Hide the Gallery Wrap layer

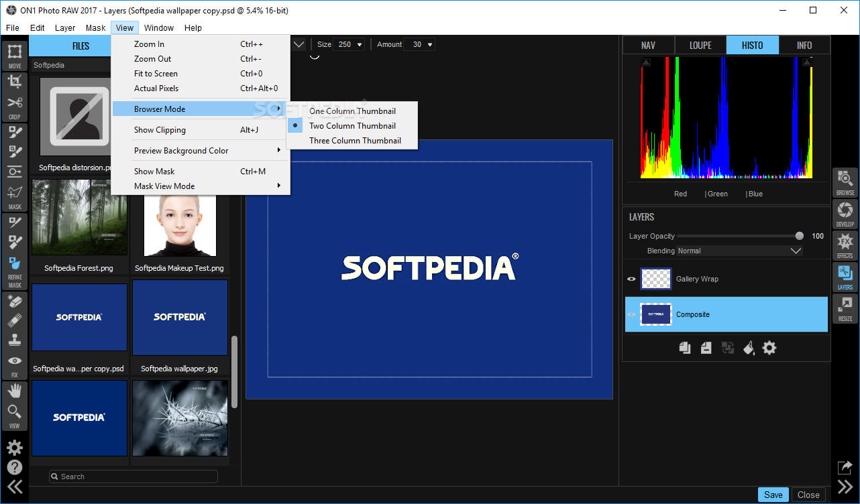[x=631, y=279]
